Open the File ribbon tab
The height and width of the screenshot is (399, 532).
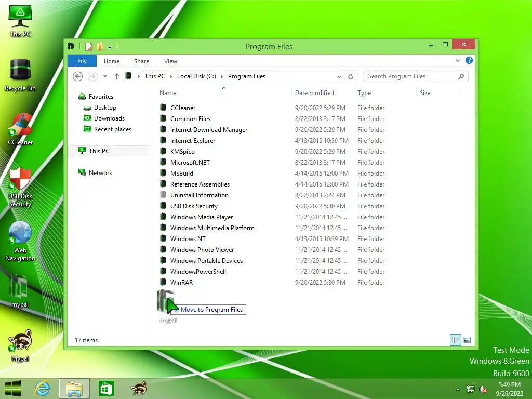(82, 61)
